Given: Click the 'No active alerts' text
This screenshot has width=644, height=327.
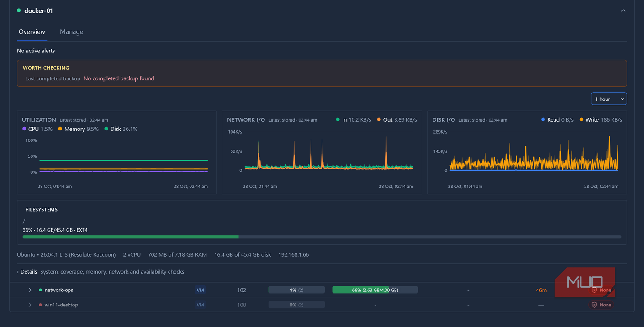Looking at the screenshot, I should (36, 51).
